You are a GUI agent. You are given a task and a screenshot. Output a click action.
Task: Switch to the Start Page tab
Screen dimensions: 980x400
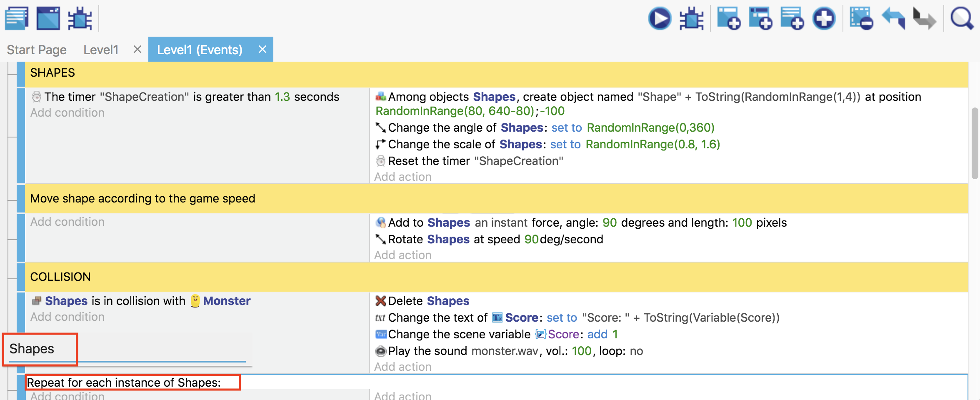[x=37, y=50]
